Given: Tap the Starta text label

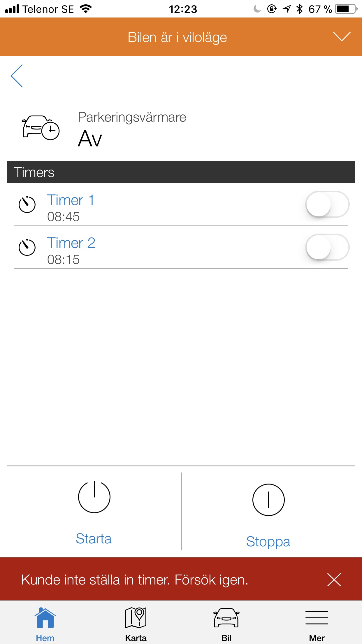Looking at the screenshot, I should [94, 538].
